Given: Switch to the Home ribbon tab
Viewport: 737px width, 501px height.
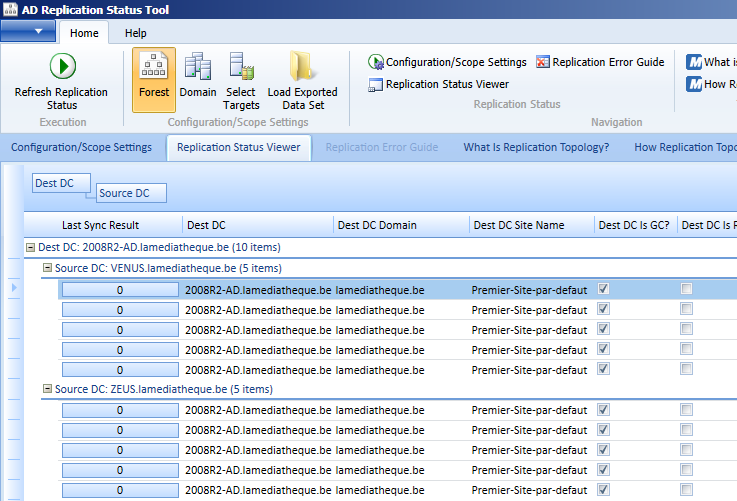Looking at the screenshot, I should click(84, 33).
